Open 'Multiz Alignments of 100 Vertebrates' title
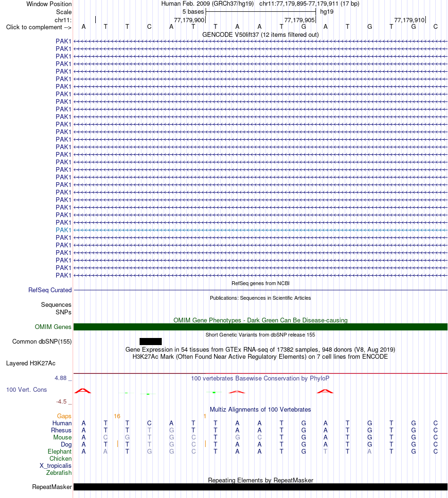Image resolution: width=448 pixels, height=498 pixels. point(260,409)
